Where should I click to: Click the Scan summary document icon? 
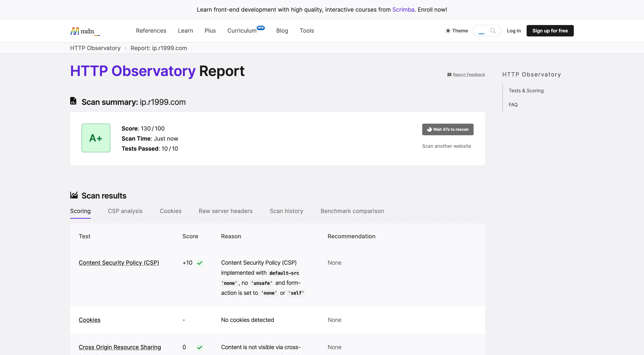tap(73, 101)
